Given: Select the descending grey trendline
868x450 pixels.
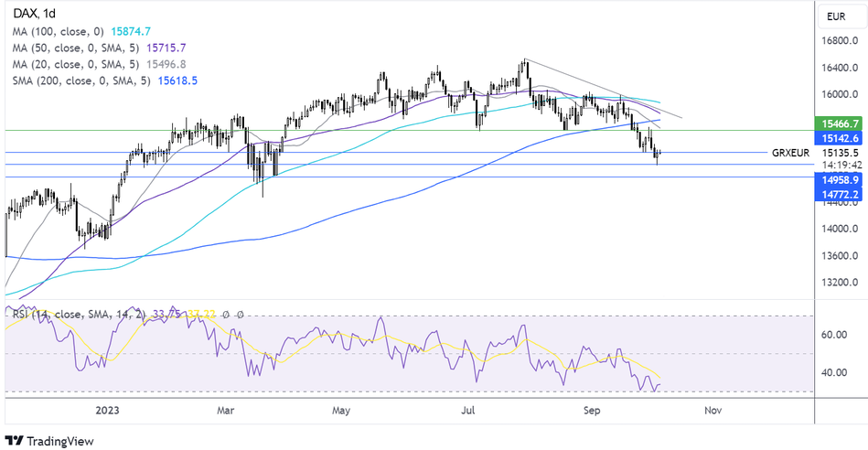Looking at the screenshot, I should pyautogui.click(x=604, y=89).
